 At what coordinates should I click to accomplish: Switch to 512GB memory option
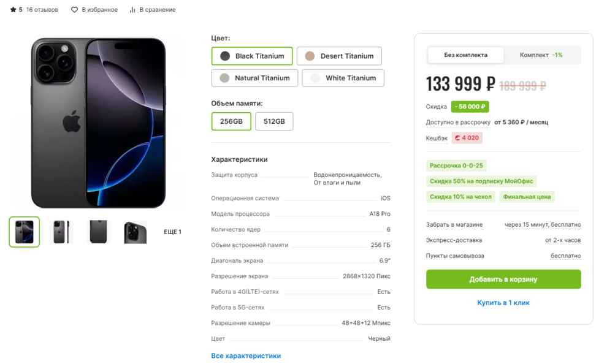click(274, 121)
